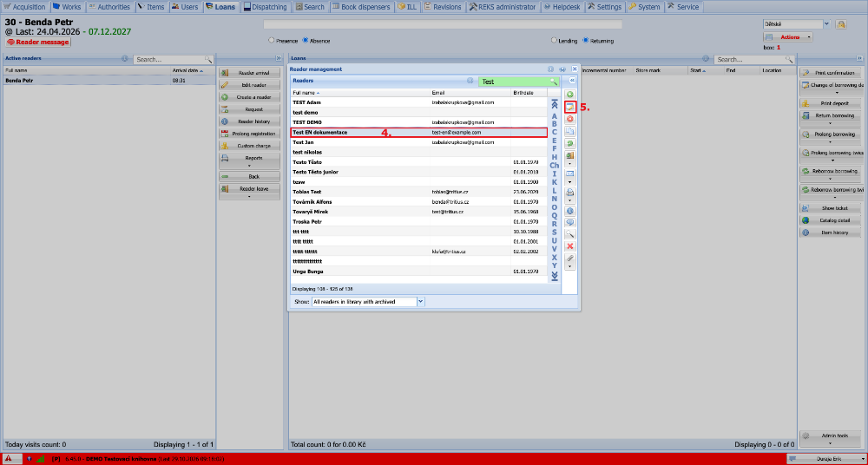Click the info icon in the Active readers header
The width and height of the screenshot is (868, 465).
[x=124, y=59]
